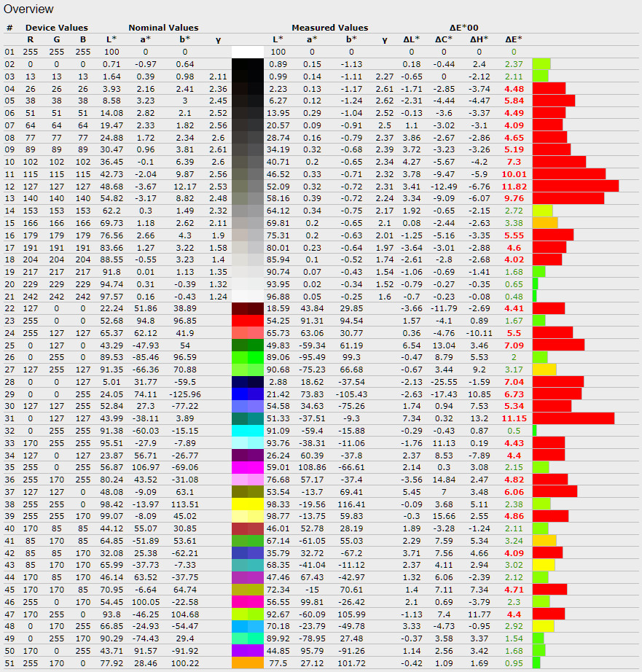Viewport: 642px width, 672px height.
Task: Select the white swatch in row 01
Action: point(247,52)
